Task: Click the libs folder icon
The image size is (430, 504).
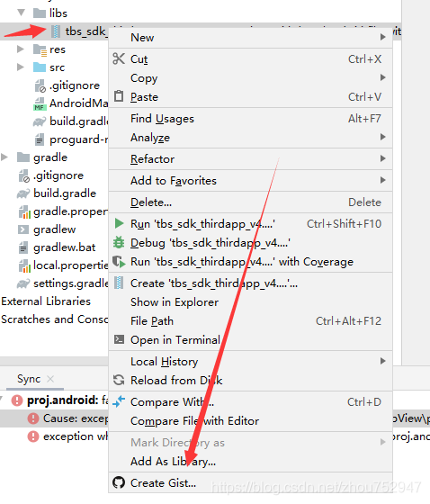Action: click(x=40, y=13)
